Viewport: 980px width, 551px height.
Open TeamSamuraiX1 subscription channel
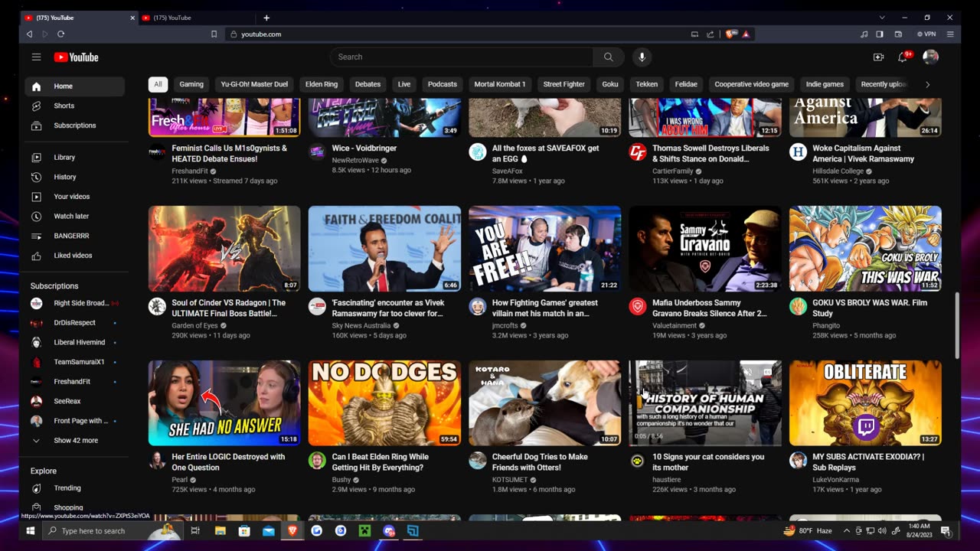pos(74,362)
